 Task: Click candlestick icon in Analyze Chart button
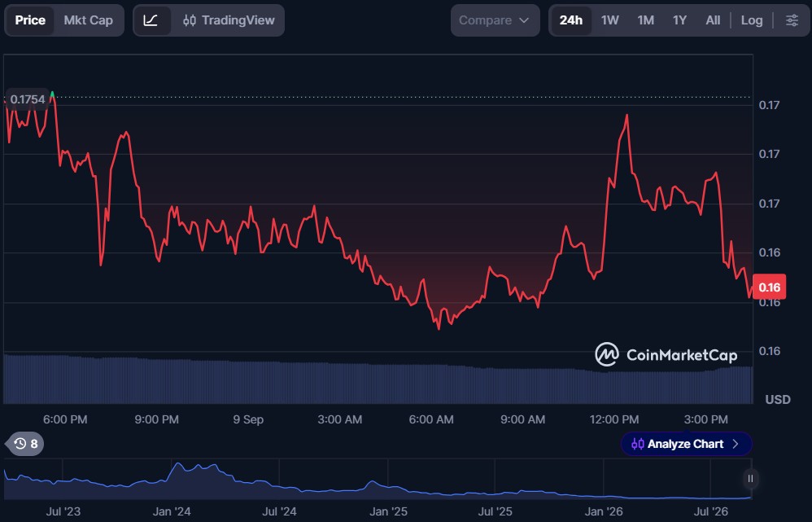pyautogui.click(x=638, y=445)
